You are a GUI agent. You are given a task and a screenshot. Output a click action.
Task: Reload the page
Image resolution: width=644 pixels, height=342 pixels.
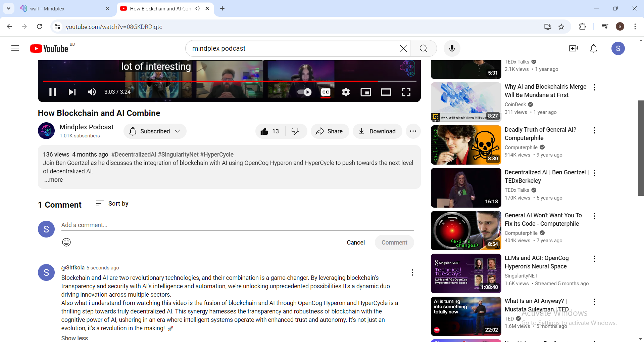pyautogui.click(x=40, y=27)
